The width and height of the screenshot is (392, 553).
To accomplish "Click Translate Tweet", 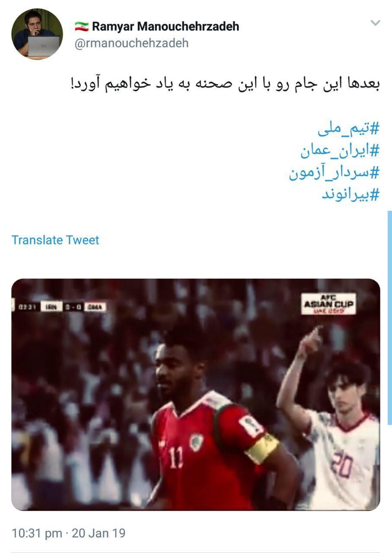I will [55, 240].
